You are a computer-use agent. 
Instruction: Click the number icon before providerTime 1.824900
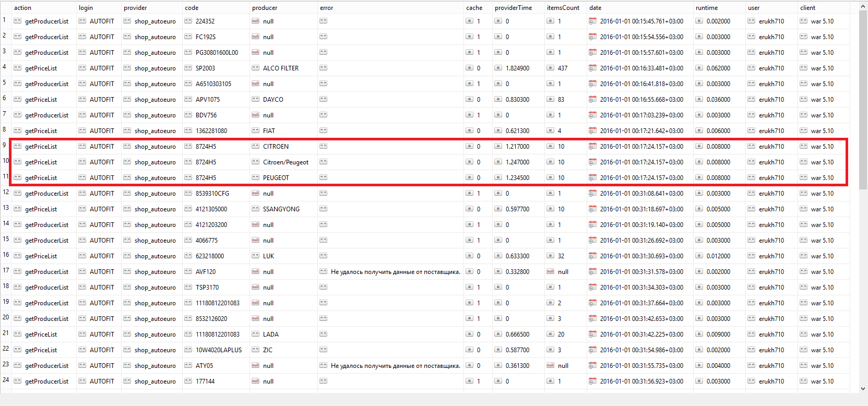point(498,68)
